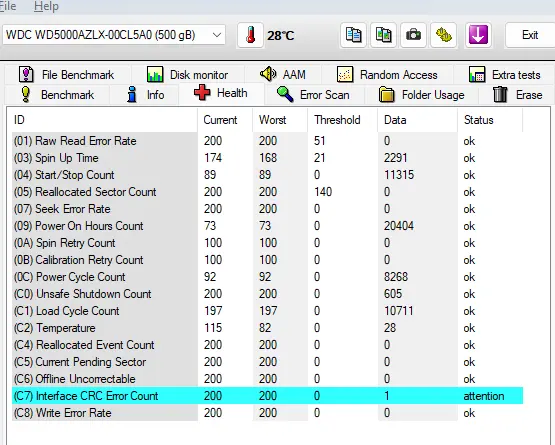Switch to the File Benchmark tab
555x445 pixels.
[67, 75]
